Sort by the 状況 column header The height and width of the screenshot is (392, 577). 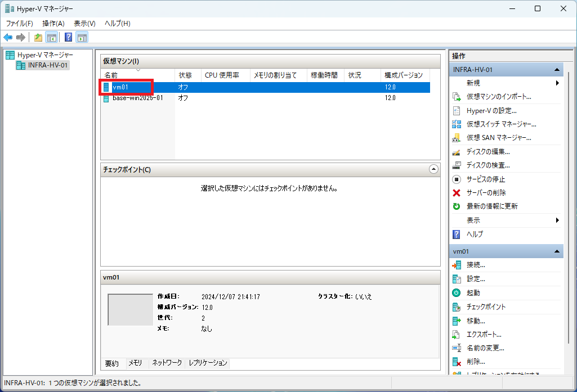coord(363,75)
